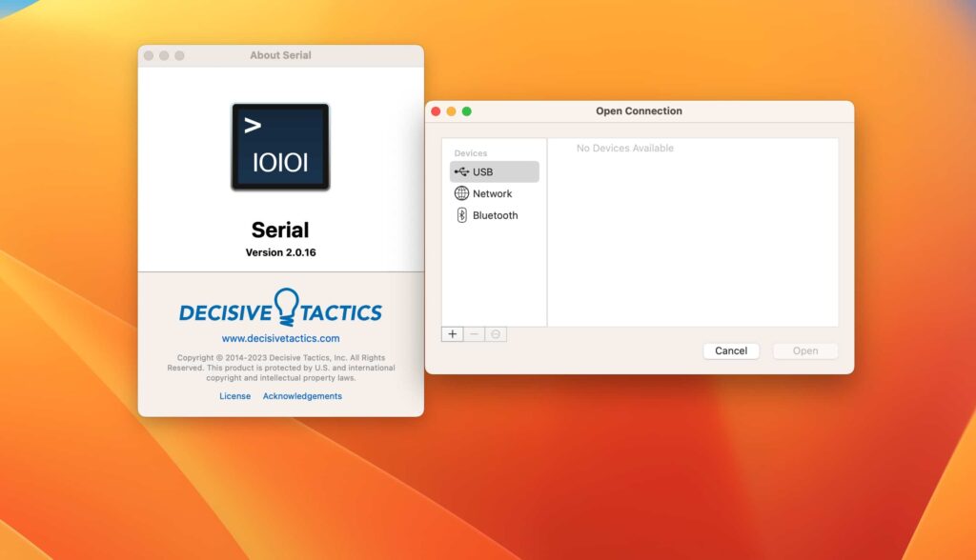
Task: Select Bluetooth under Devices
Action: 497,215
